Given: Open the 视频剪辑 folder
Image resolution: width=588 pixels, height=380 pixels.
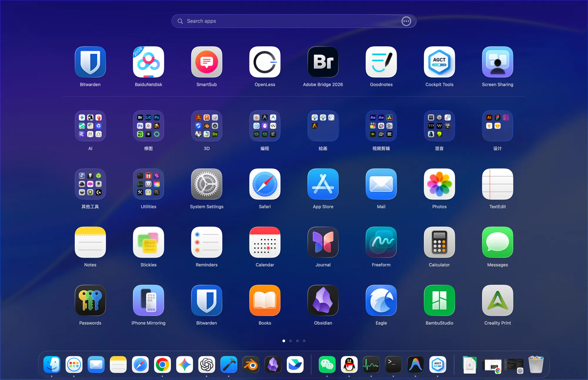Looking at the screenshot, I should coord(381,126).
